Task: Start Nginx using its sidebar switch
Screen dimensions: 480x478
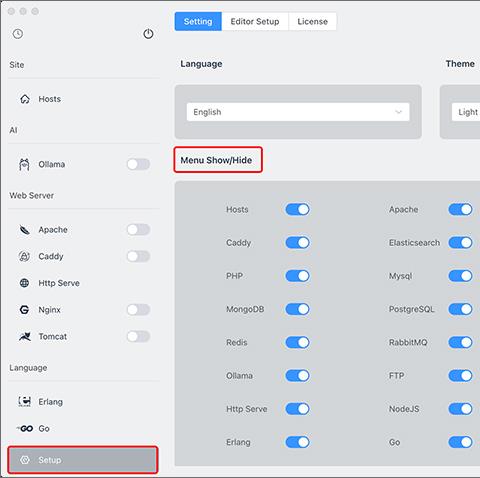Action: [x=138, y=310]
